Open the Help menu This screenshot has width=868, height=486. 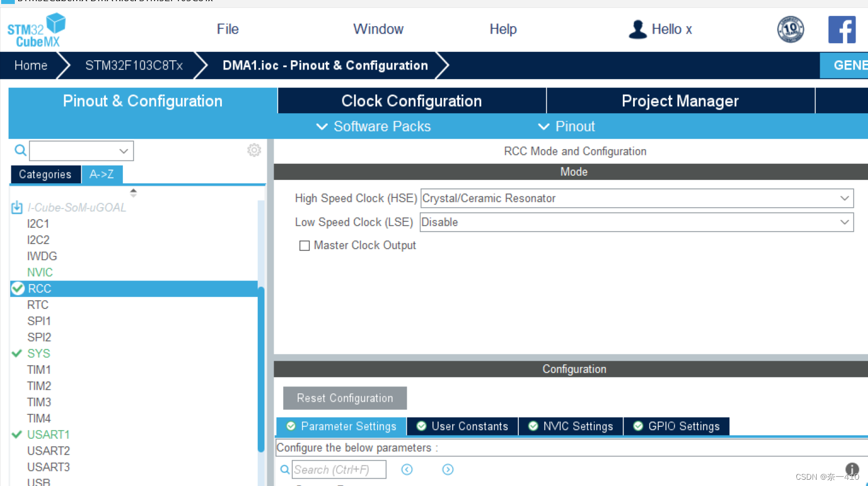tap(503, 29)
